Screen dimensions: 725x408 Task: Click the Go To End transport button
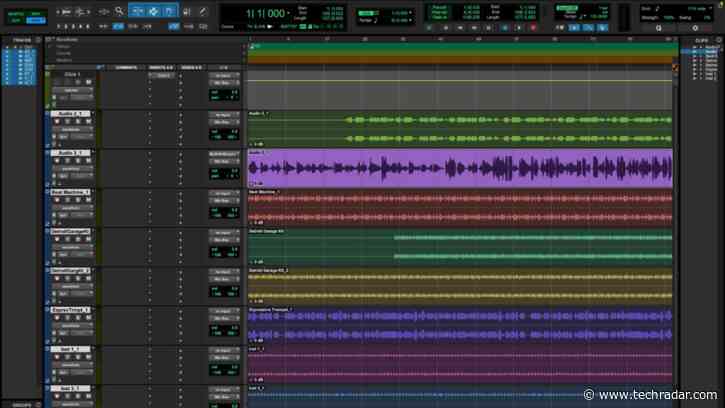click(x=489, y=28)
